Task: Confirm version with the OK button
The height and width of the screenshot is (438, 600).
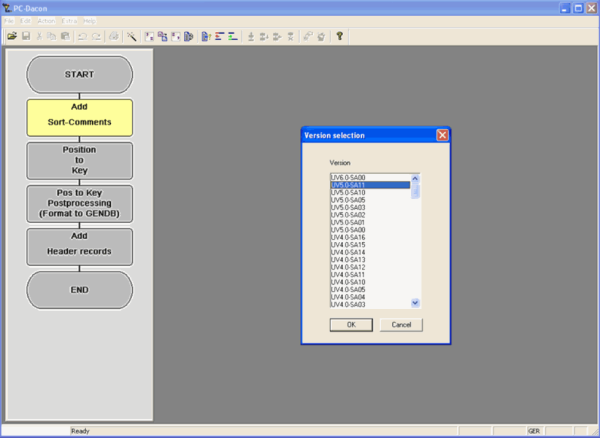Action: coord(351,325)
